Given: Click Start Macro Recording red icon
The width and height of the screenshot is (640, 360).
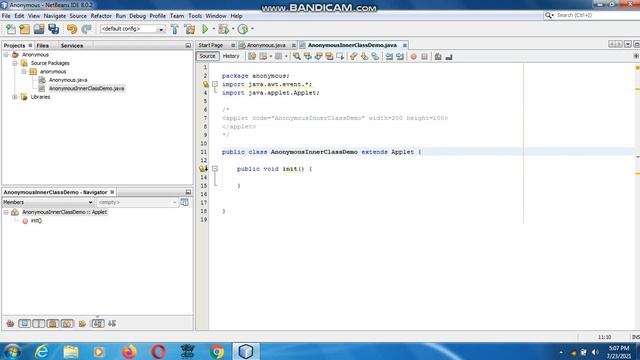Looking at the screenshot, I should coord(413,56).
